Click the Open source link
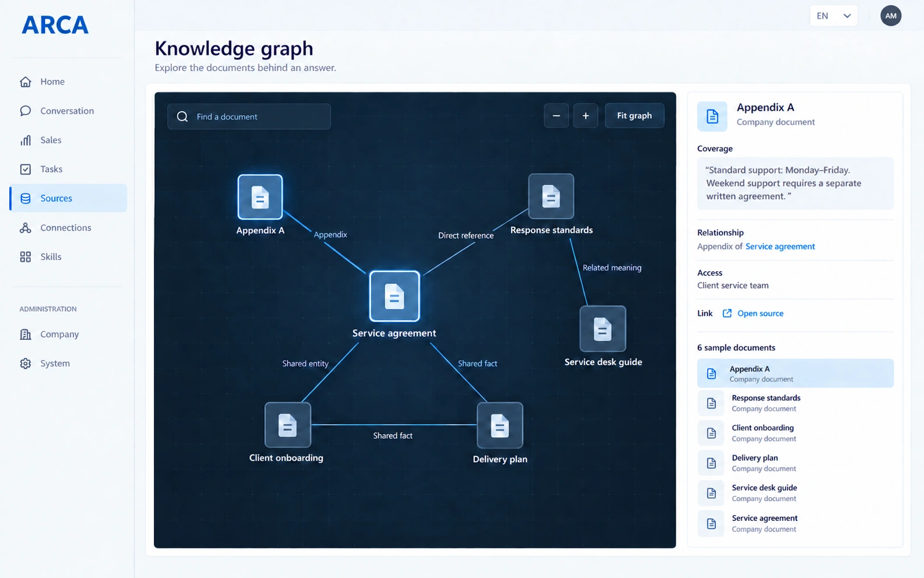924x578 pixels. click(760, 313)
